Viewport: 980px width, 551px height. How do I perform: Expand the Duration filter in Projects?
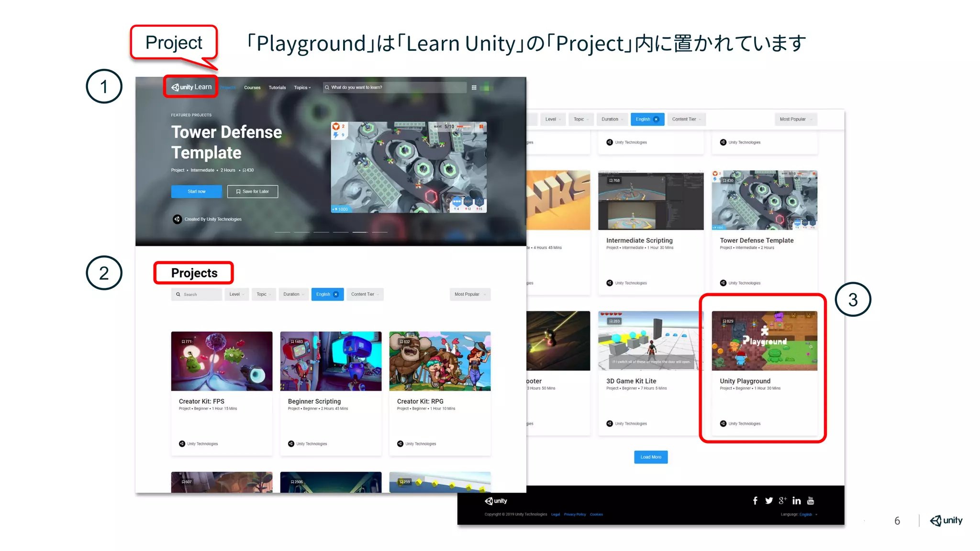[x=294, y=294]
